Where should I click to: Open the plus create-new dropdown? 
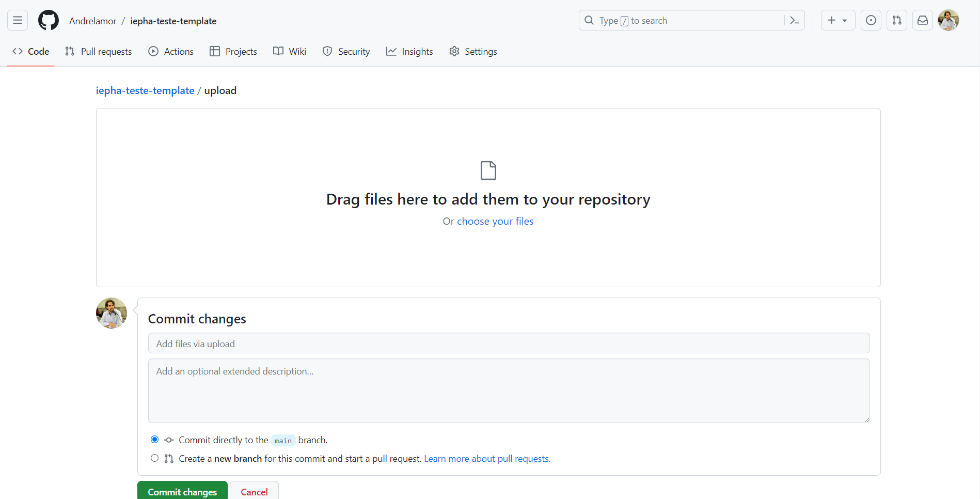[x=837, y=20]
